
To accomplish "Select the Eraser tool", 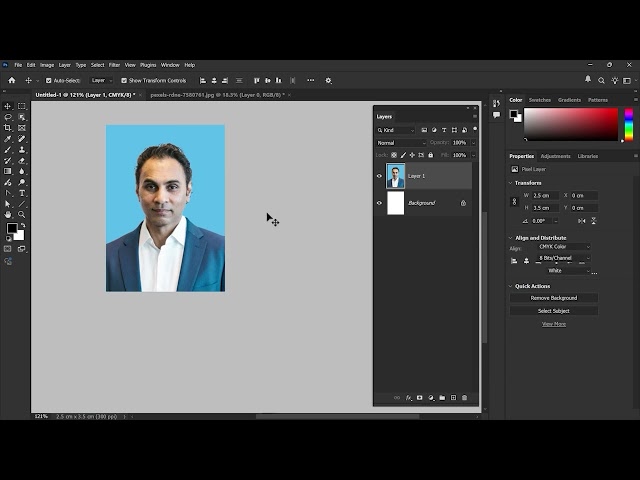I will pyautogui.click(x=22, y=161).
